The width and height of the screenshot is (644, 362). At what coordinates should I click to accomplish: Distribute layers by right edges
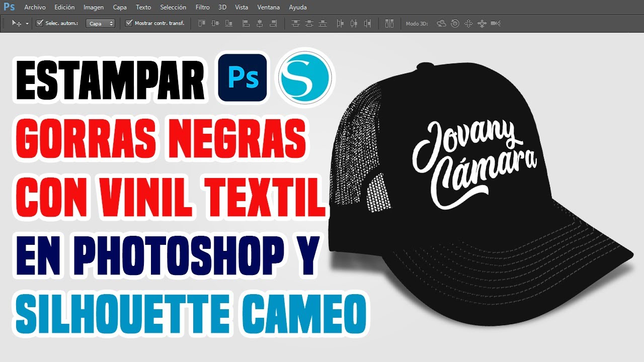click(x=367, y=23)
